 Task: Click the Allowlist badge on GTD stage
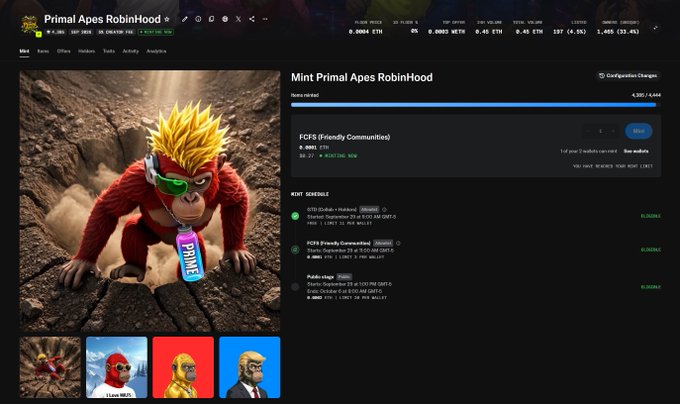click(369, 209)
